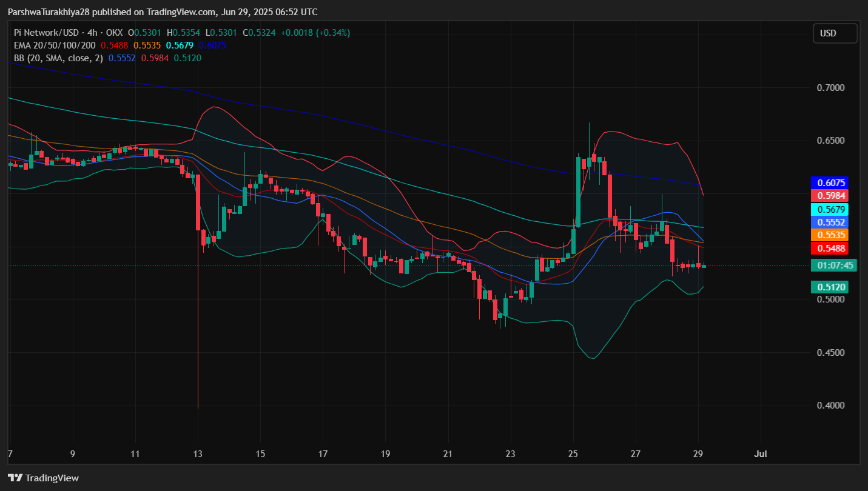The image size is (868, 491).
Task: Click the 0.4000 price scale tick
Action: 830,406
